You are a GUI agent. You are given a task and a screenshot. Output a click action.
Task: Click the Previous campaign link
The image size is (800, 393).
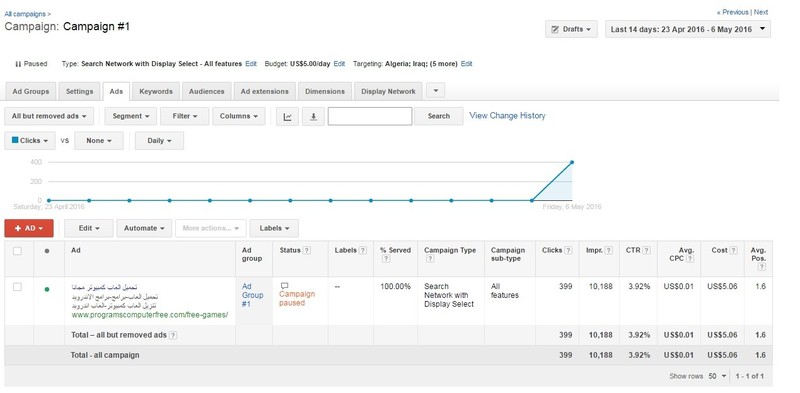pos(733,12)
